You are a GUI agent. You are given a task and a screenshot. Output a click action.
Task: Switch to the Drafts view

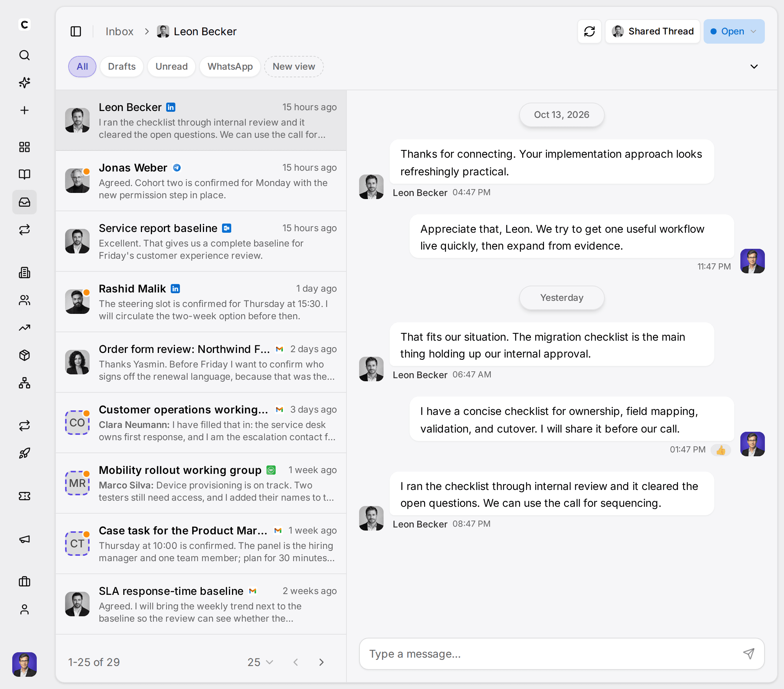tap(122, 67)
